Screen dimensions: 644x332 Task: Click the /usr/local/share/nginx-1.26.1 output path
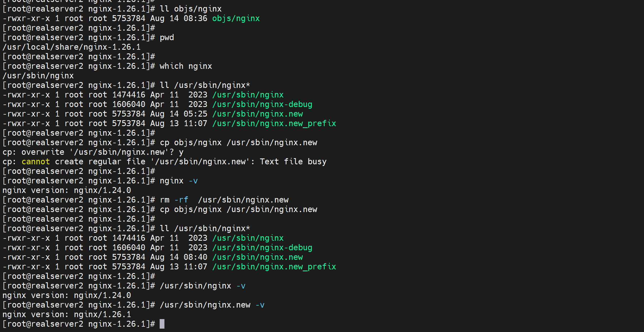click(72, 47)
